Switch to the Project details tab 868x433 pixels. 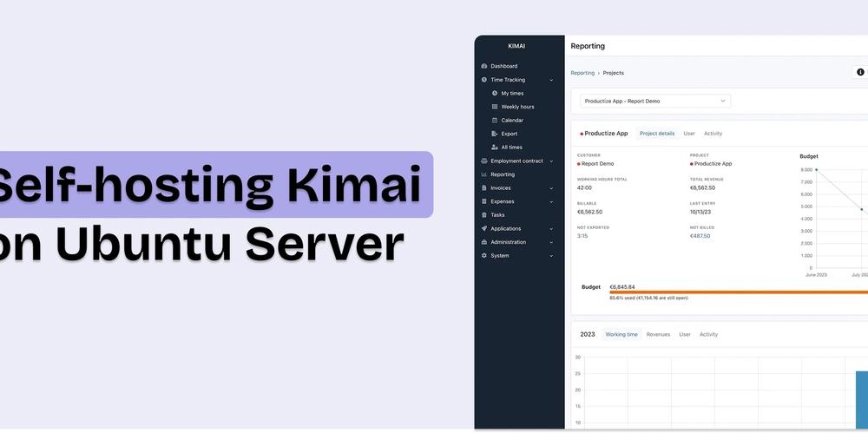657,134
